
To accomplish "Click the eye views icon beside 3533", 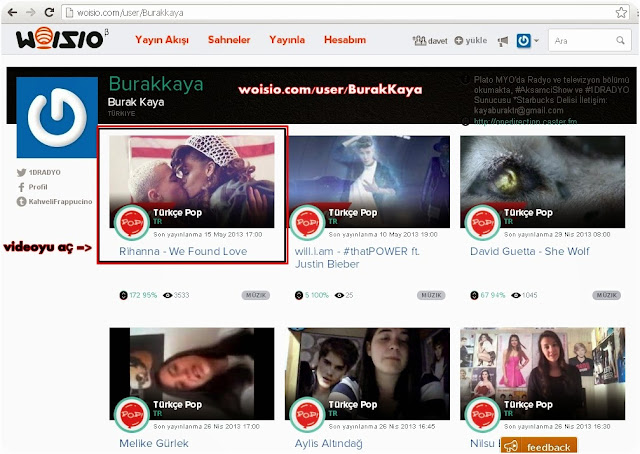I will [167, 295].
